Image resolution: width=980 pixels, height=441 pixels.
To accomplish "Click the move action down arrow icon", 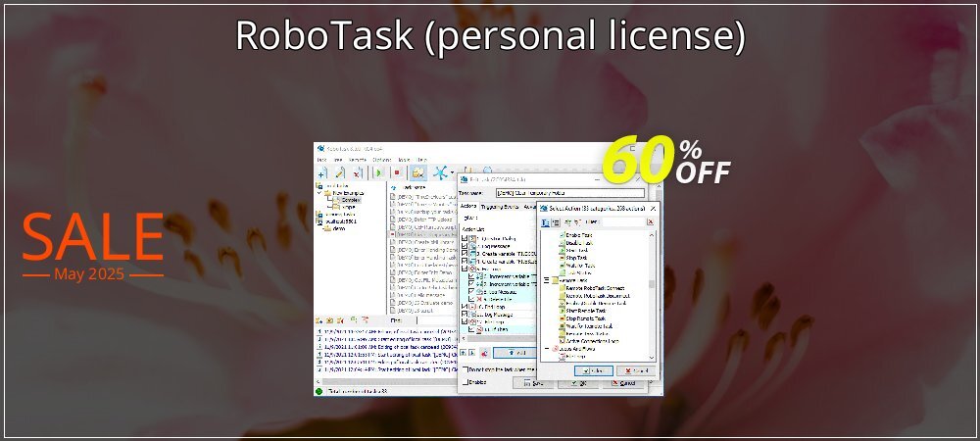I will [x=472, y=353].
